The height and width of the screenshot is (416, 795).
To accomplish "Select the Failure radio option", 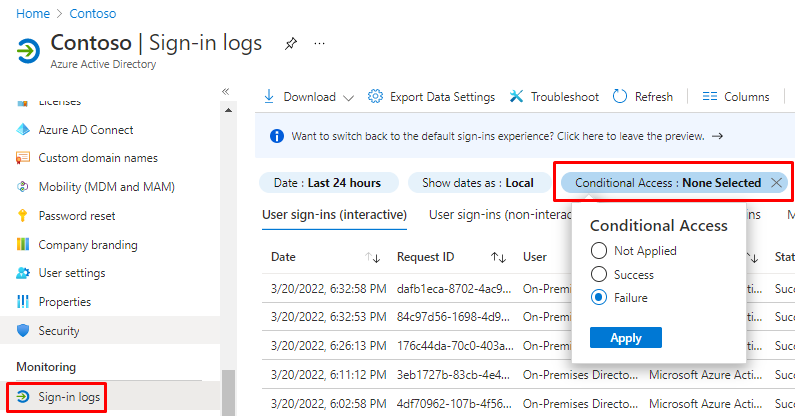I will [x=599, y=297].
